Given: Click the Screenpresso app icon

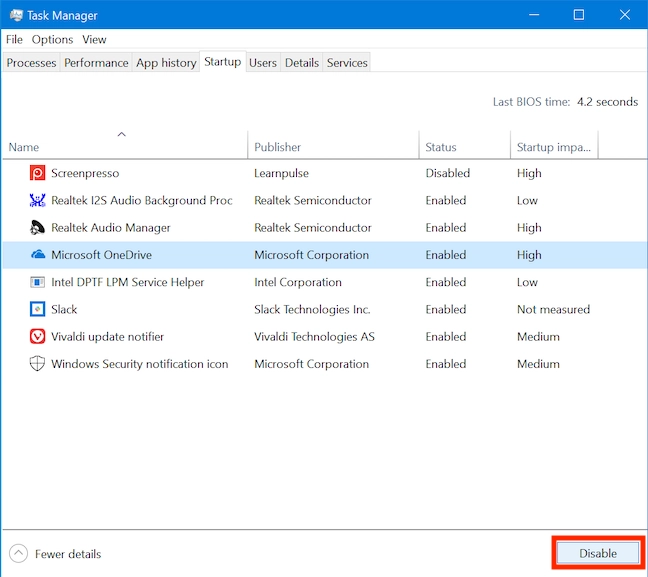Looking at the screenshot, I should click(x=37, y=173).
